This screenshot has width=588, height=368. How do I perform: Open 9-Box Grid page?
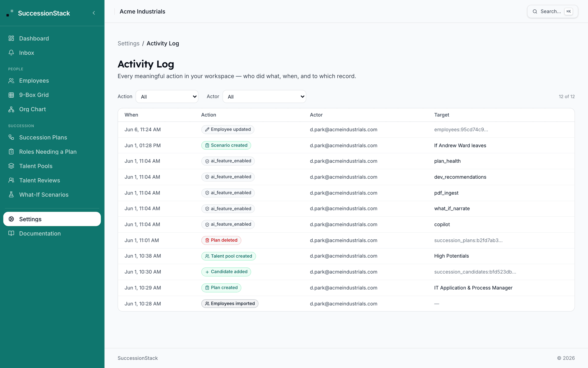point(52,95)
